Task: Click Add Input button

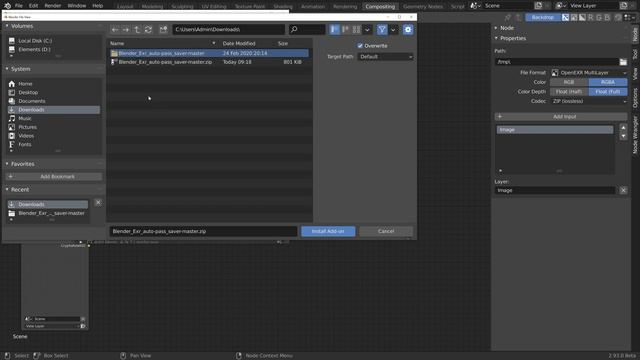Action: tap(561, 116)
